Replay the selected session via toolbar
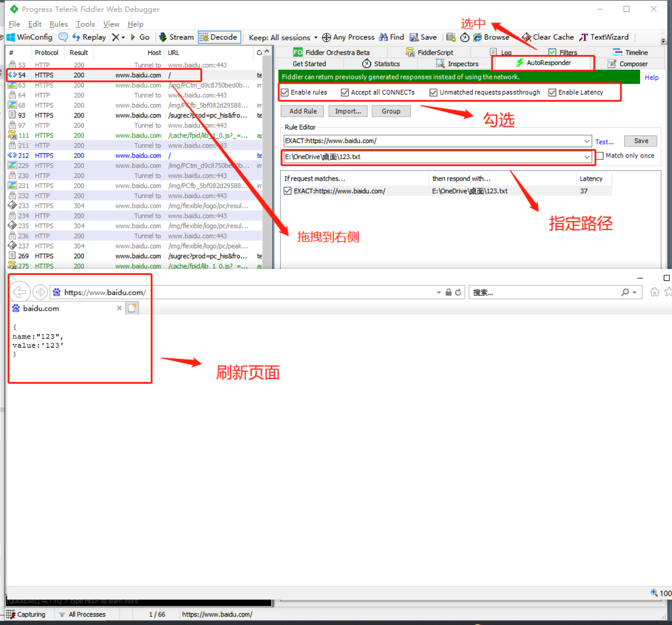The height and width of the screenshot is (625, 672). point(89,37)
